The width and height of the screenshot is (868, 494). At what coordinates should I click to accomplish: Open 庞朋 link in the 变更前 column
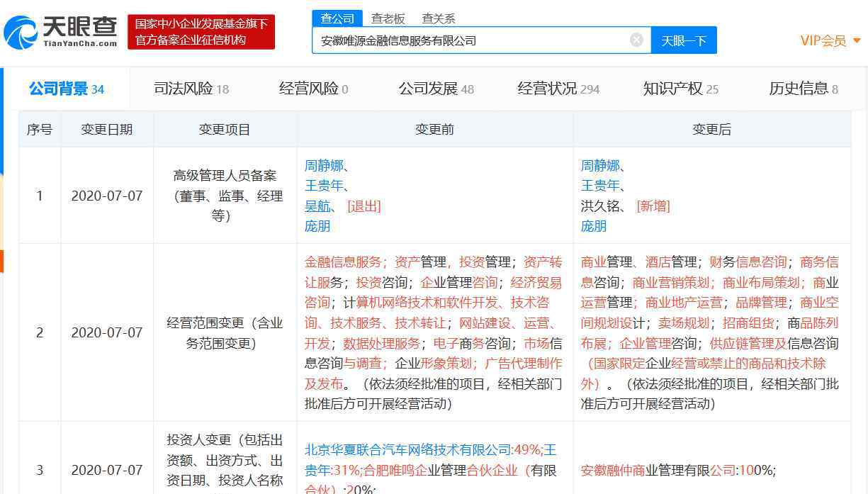317,226
